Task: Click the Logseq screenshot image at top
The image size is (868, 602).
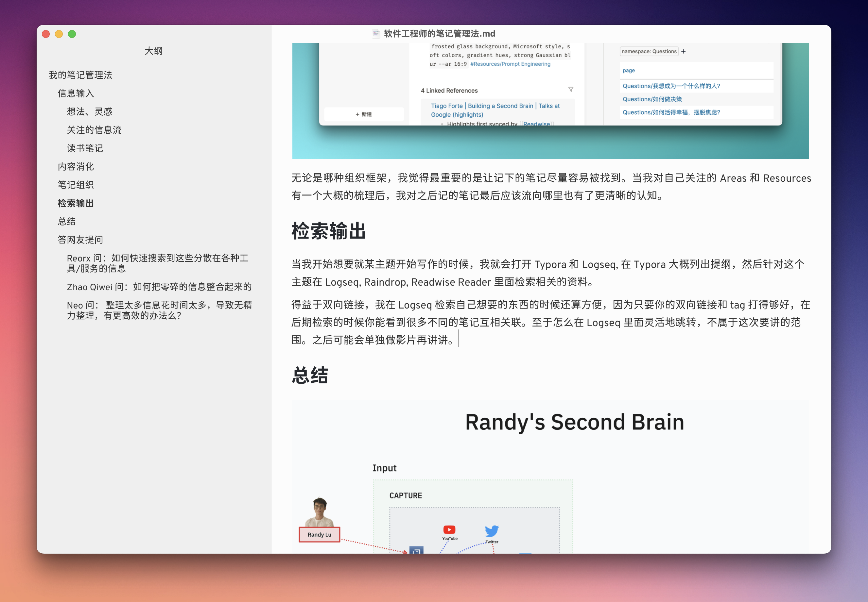Action: click(x=551, y=101)
